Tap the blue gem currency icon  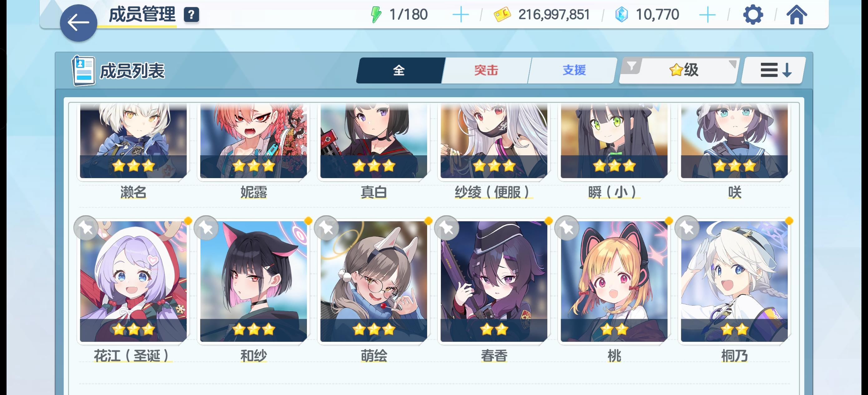coord(621,14)
